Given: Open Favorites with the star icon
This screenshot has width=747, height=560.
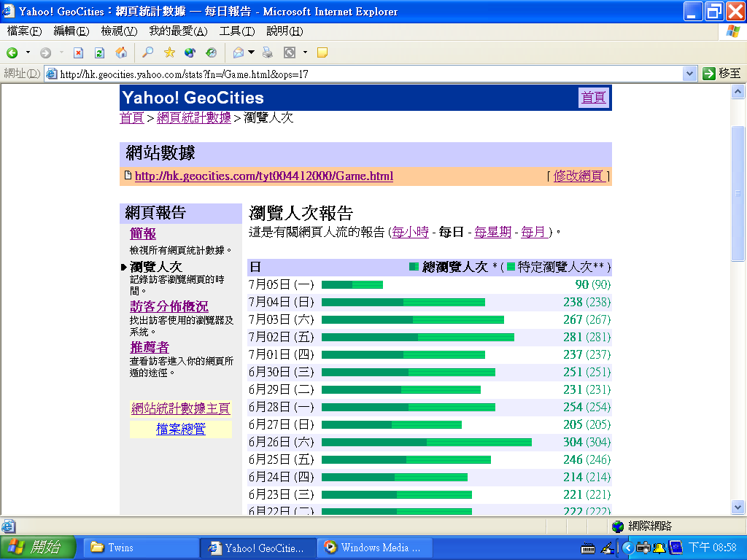Looking at the screenshot, I should point(169,52).
